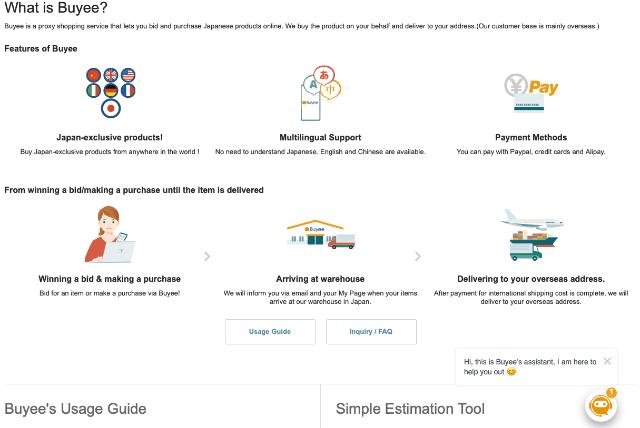Screen dimensions: 640x428
Task: Open the Usage Guide button
Action: [x=270, y=332]
